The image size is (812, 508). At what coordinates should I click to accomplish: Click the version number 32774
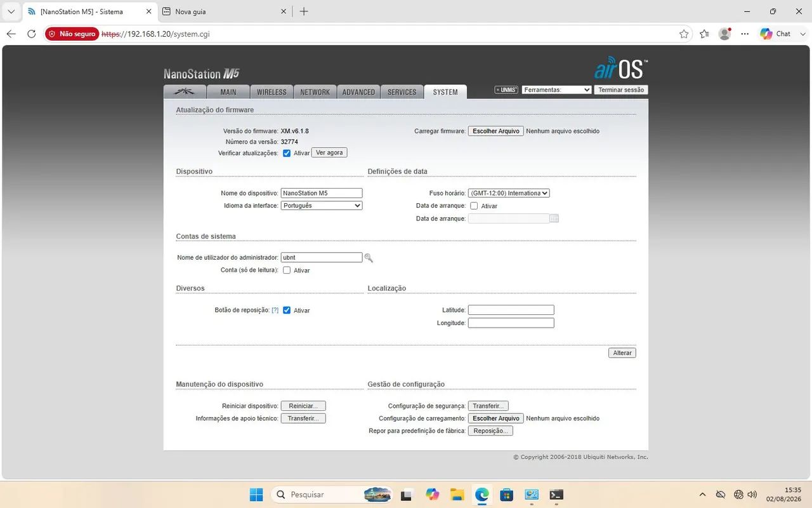pyautogui.click(x=289, y=142)
